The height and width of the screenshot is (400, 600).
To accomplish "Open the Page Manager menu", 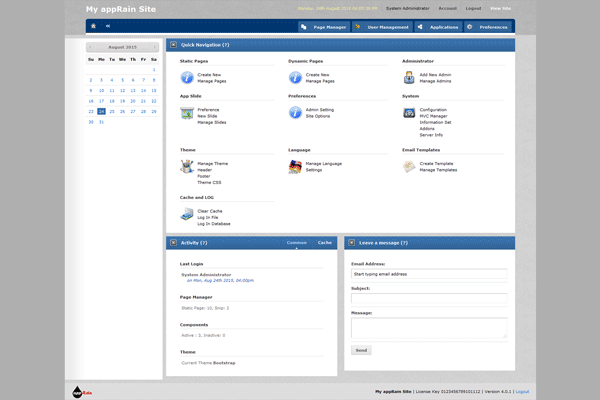I will 324,27.
